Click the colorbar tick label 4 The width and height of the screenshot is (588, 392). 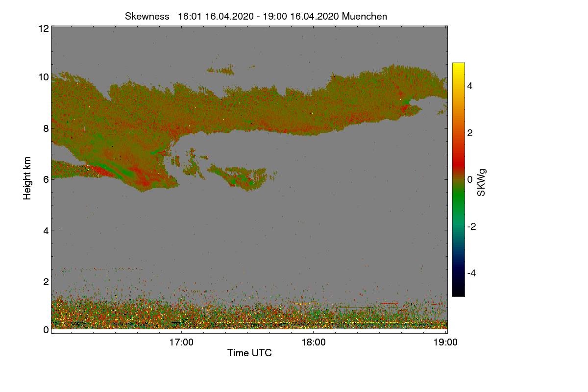coord(470,86)
